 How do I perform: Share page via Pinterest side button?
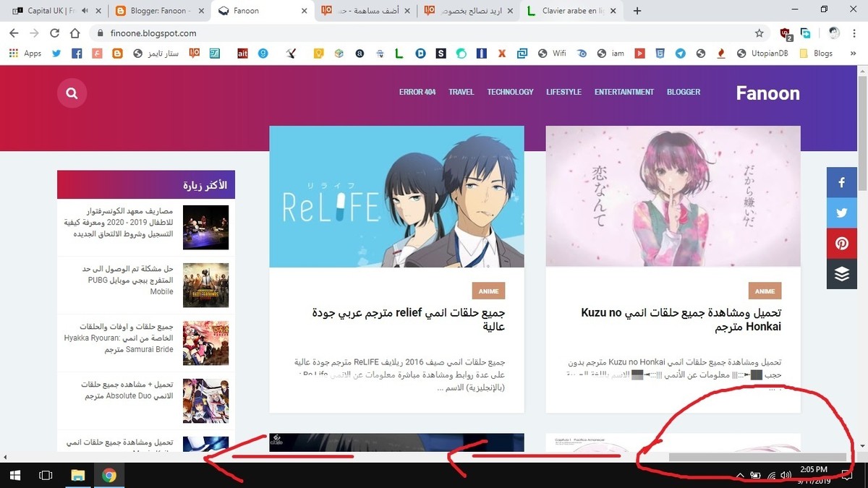(842, 244)
